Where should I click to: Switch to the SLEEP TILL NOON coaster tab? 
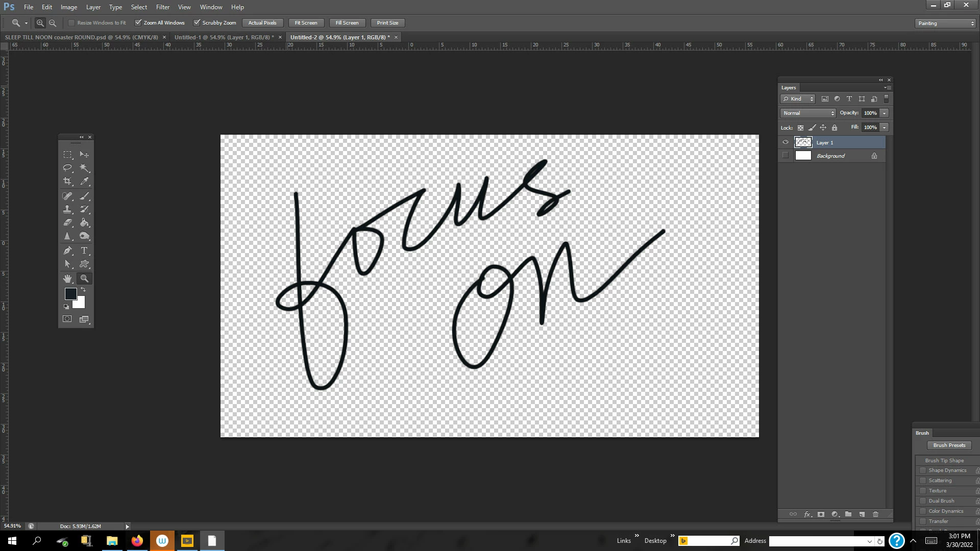tap(82, 37)
